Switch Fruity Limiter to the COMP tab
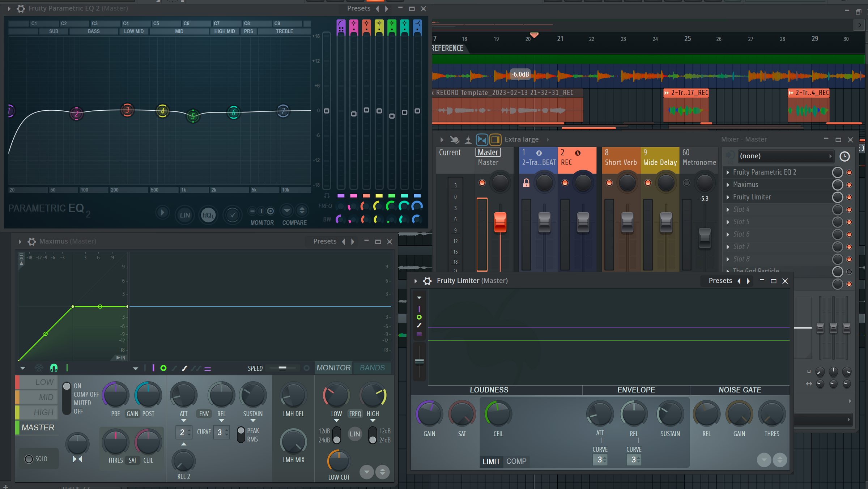868x489 pixels. tap(516, 462)
